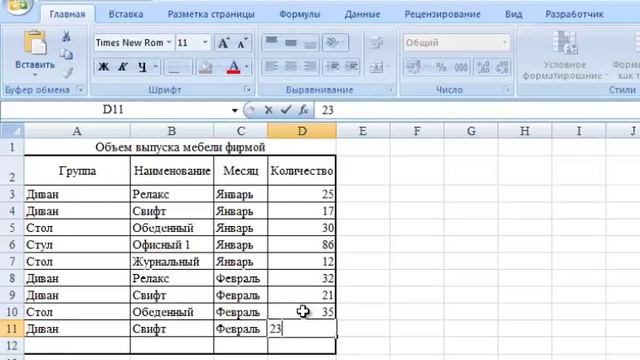This screenshot has height=360, width=640.
Task: Click the Paste (Вставить) clipboard icon
Action: (35, 42)
